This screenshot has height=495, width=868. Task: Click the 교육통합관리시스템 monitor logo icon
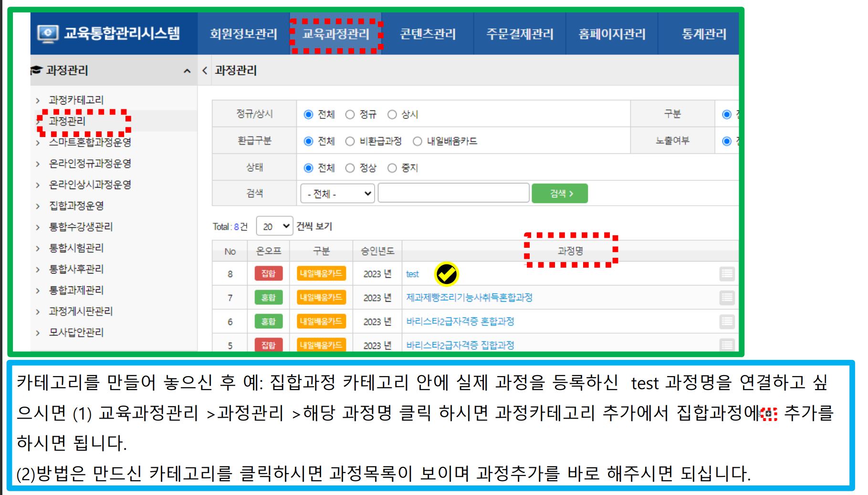48,33
